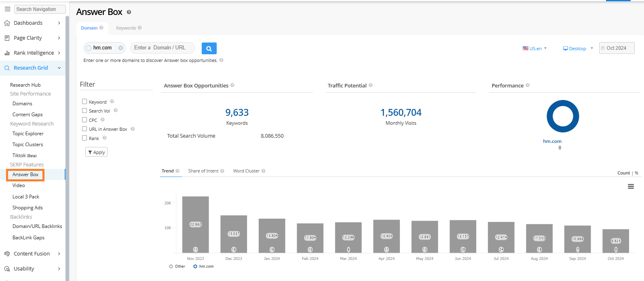This screenshot has width=644, height=281.
Task: Tick the URL in Answer Box checkbox
Action: [84, 129]
